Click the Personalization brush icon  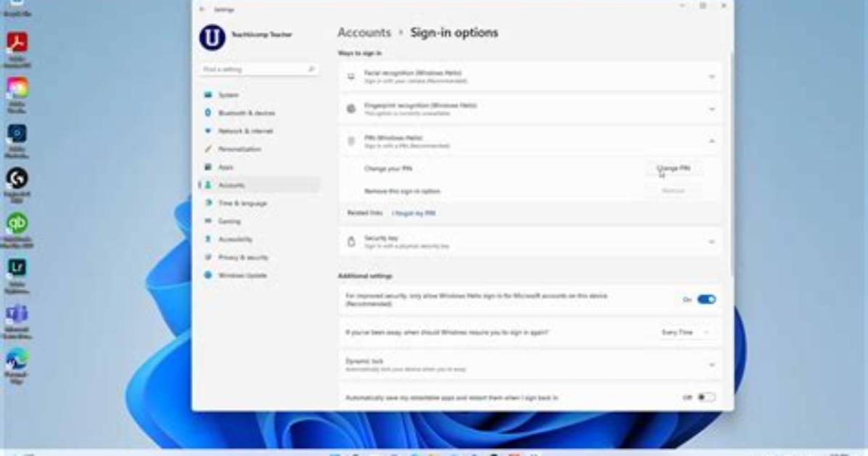pos(208,149)
